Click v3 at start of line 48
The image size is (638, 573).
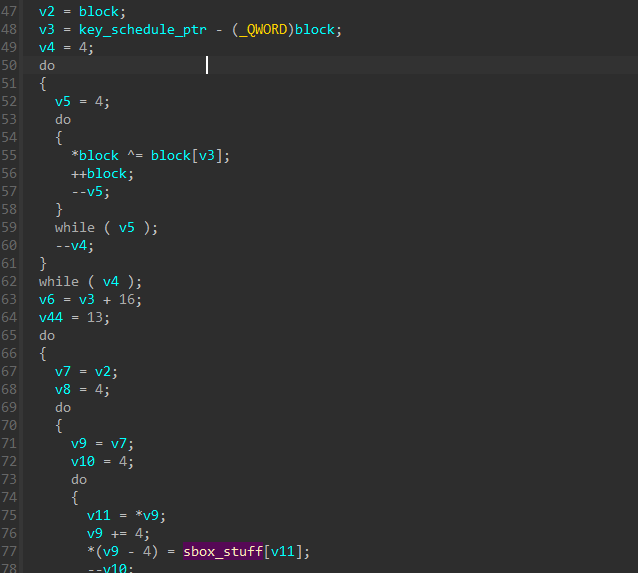pyautogui.click(x=47, y=29)
